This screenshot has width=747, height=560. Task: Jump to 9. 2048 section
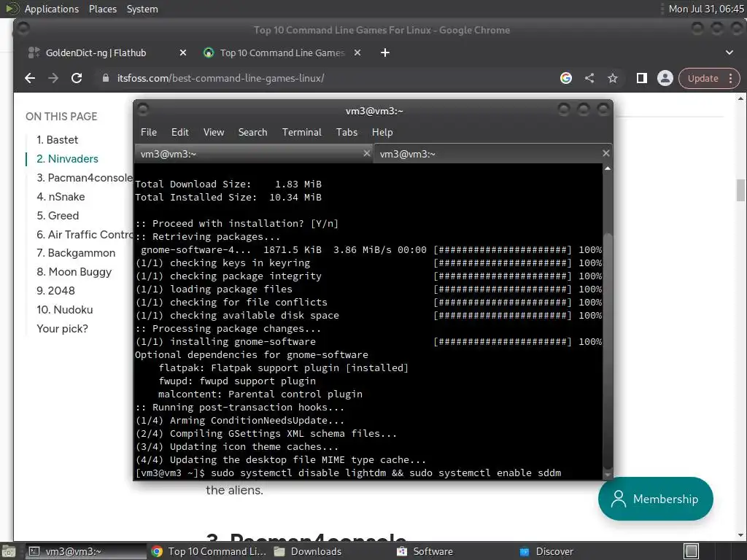pos(55,291)
